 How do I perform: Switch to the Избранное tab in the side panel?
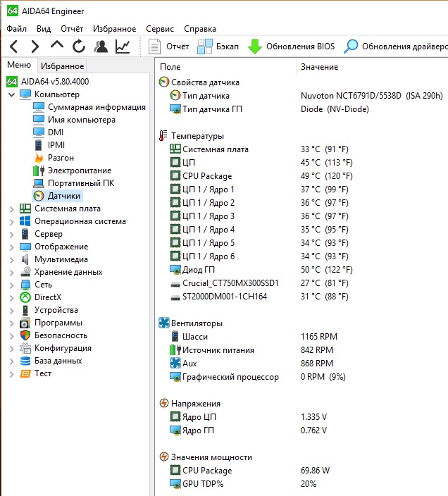62,66
